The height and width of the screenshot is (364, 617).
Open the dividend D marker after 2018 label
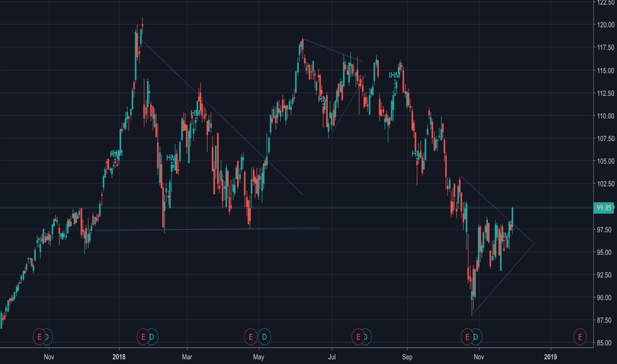point(152,337)
